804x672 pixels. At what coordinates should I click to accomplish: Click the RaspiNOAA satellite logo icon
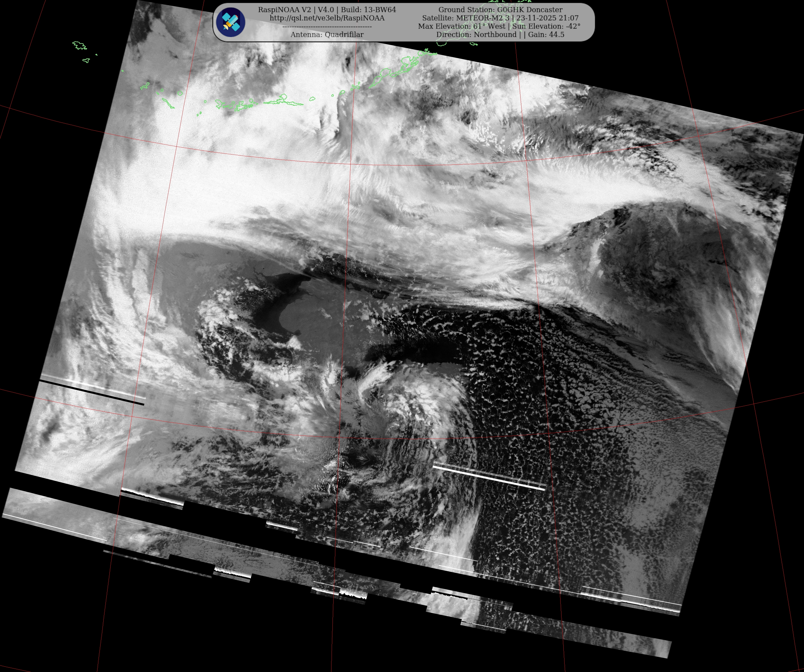[230, 22]
